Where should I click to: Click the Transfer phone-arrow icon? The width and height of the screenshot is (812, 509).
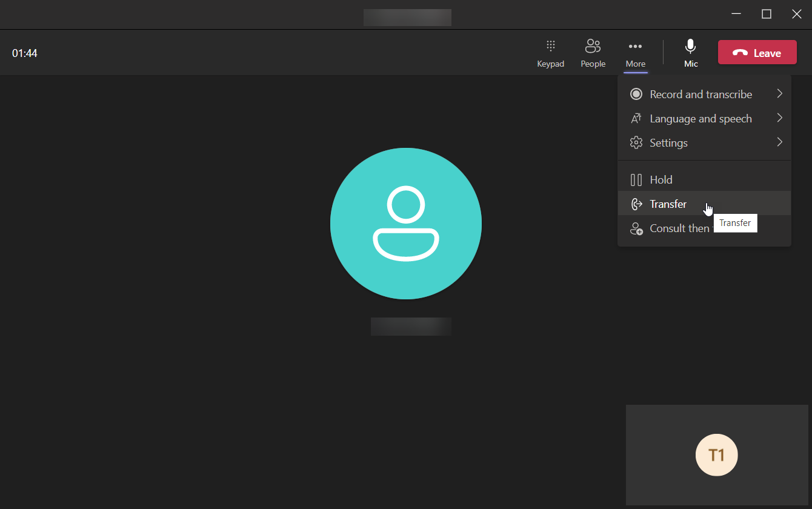pyautogui.click(x=636, y=204)
